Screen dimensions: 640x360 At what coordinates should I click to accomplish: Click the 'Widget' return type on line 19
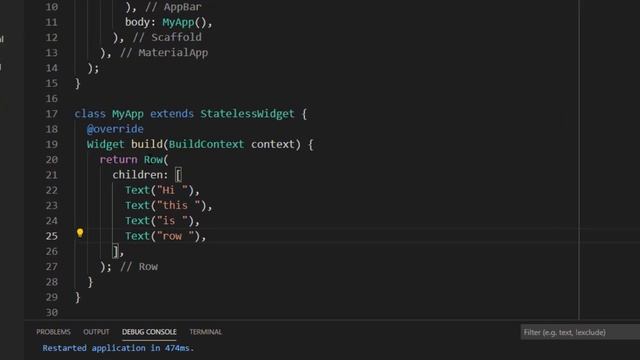click(105, 144)
